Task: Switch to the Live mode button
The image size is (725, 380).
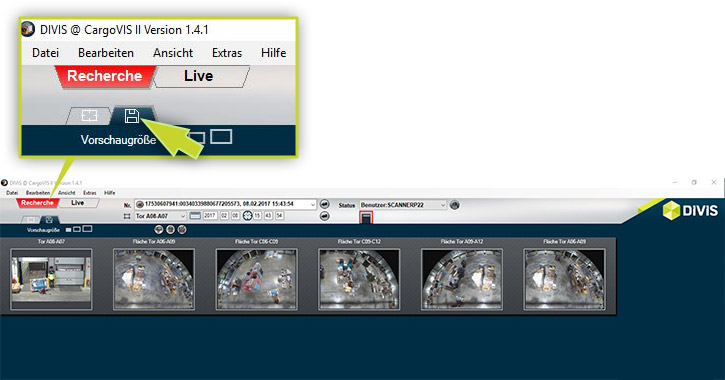Action: 78,203
